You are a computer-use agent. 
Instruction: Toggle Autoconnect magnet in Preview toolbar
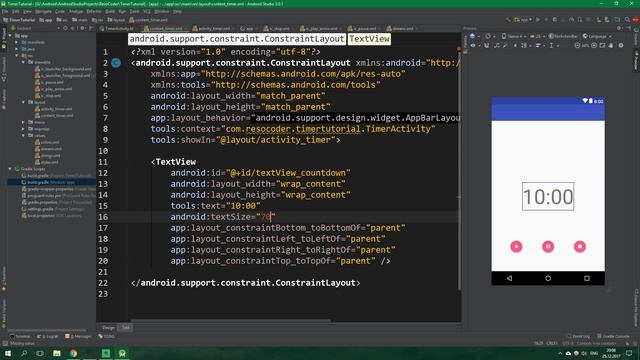487,46
